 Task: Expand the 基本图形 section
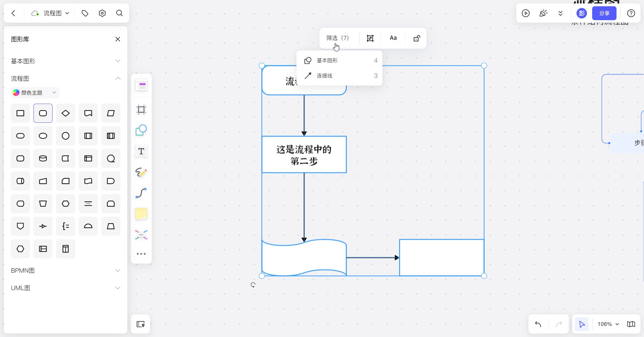pyautogui.click(x=66, y=61)
